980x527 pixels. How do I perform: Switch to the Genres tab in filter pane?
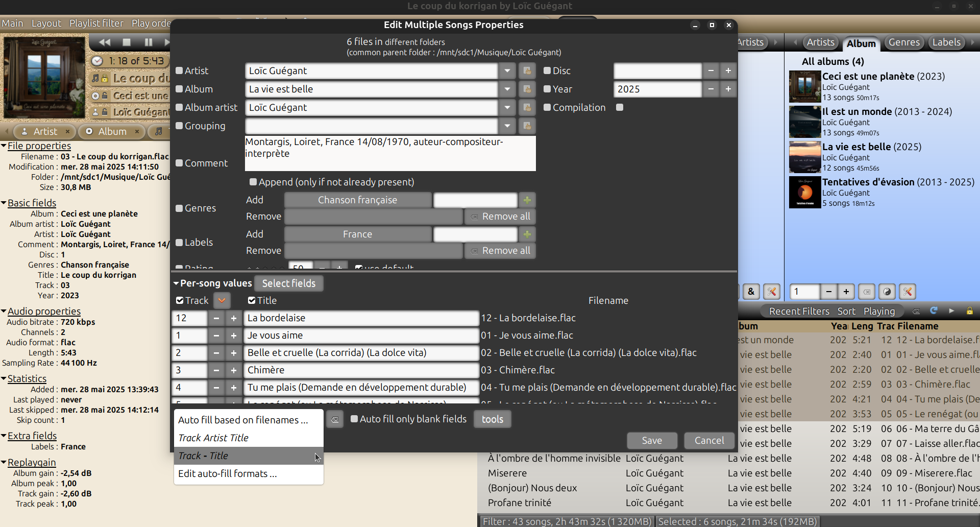tap(904, 42)
